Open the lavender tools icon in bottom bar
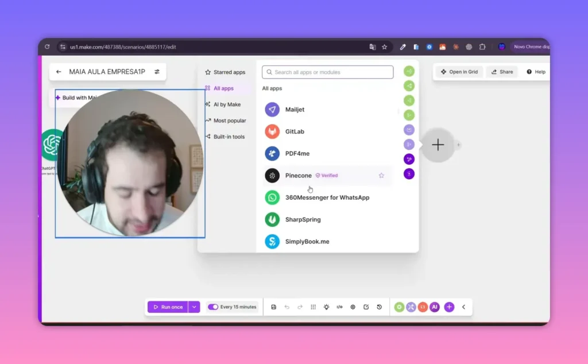The height and width of the screenshot is (364, 588). (411, 307)
